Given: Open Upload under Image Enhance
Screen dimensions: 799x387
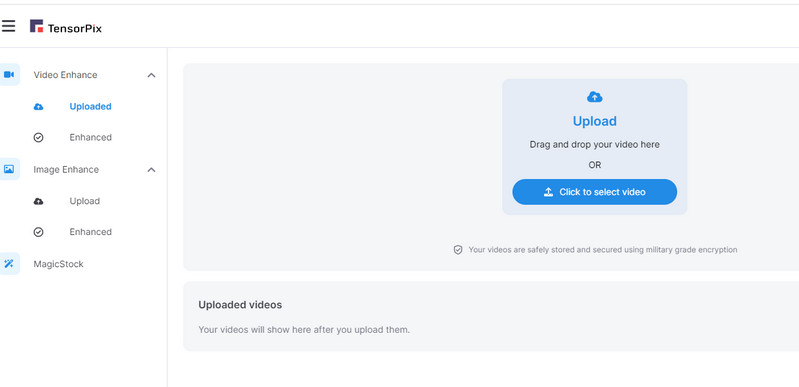Looking at the screenshot, I should (85, 201).
